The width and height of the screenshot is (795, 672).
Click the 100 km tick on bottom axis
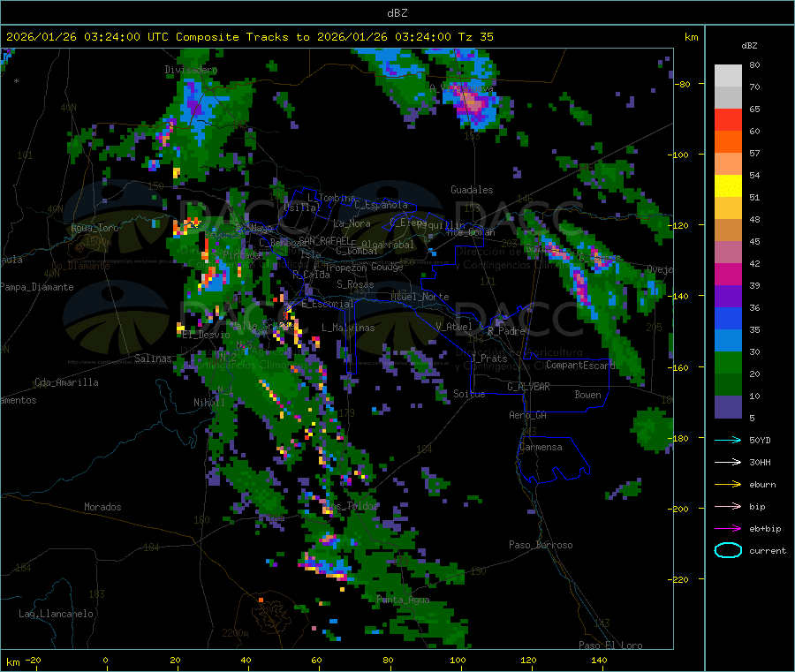(x=458, y=660)
